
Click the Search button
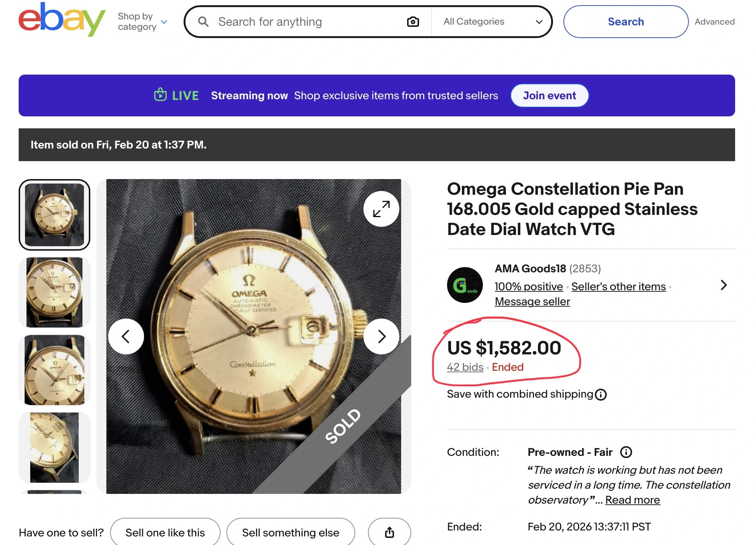click(x=625, y=22)
